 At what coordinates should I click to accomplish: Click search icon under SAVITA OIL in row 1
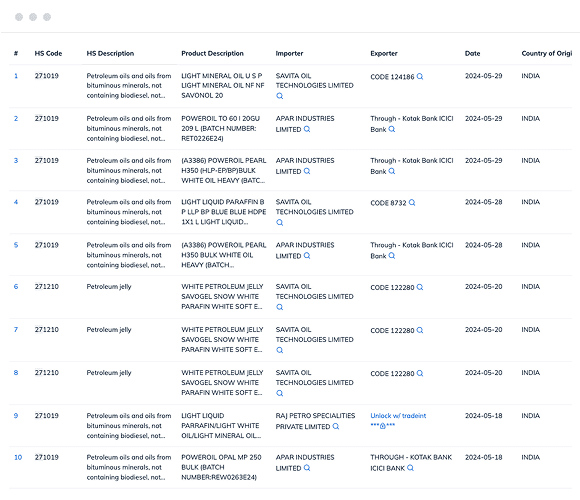pos(280,96)
